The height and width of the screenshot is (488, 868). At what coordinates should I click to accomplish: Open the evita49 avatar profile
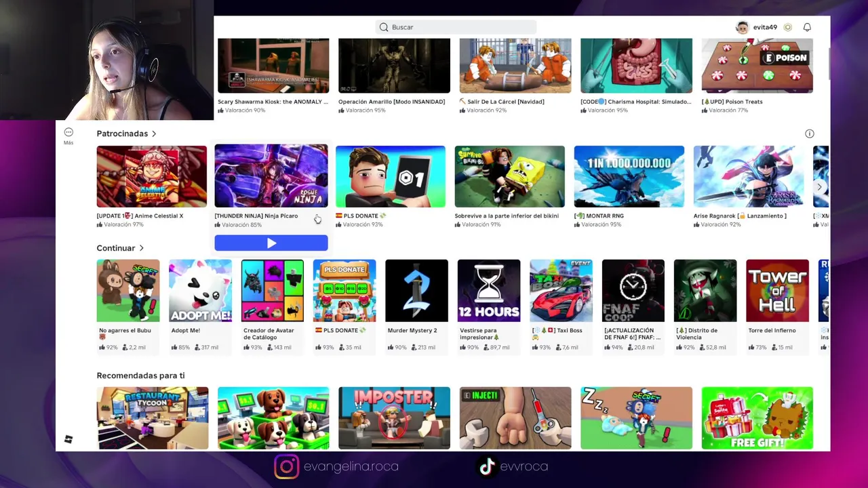tap(742, 27)
